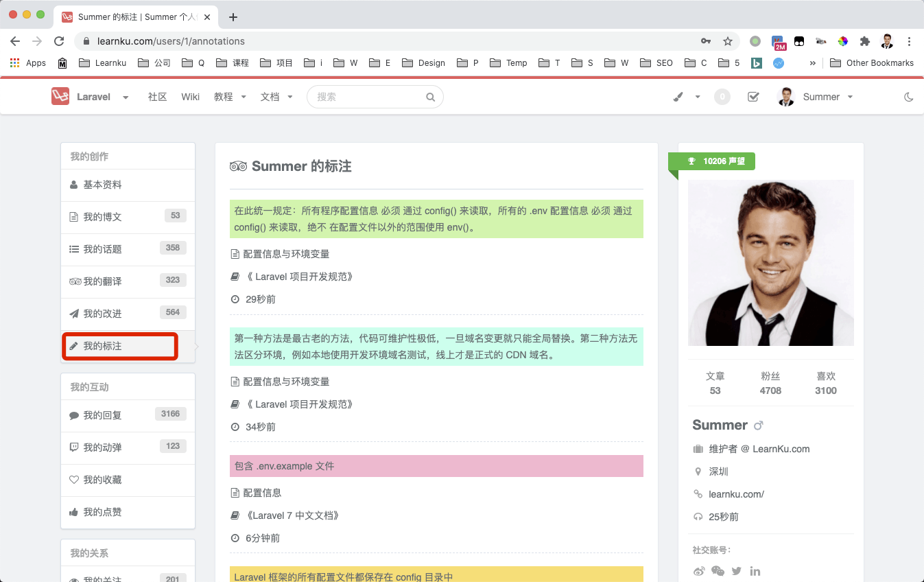924x582 pixels.
Task: Open the Wiki nav item
Action: click(191, 97)
